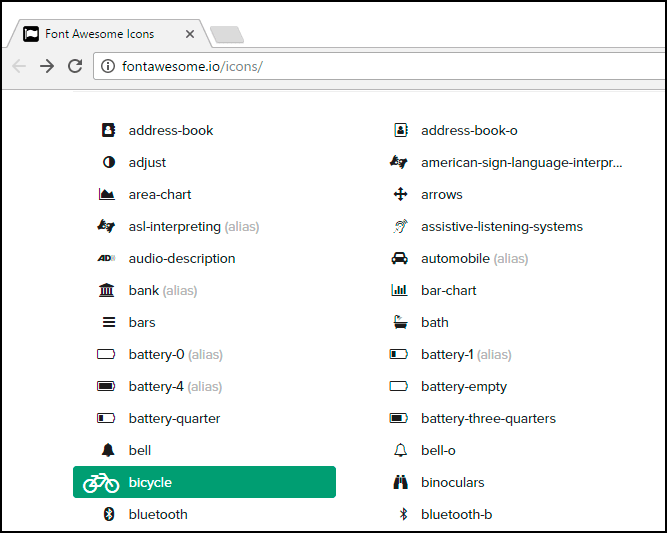Image resolution: width=667 pixels, height=533 pixels.
Task: Click the american-sign-language-interpreting hands icon
Action: pyautogui.click(x=399, y=162)
